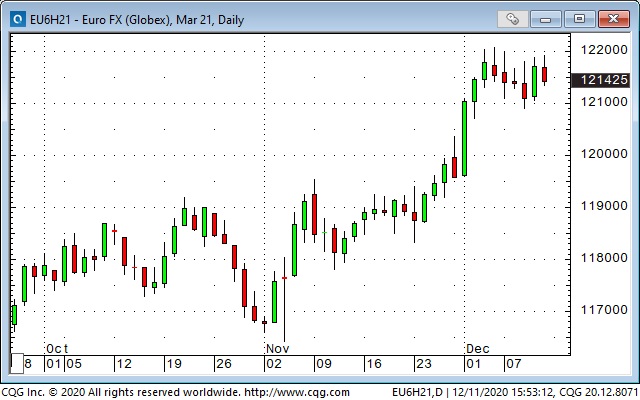
Task: Click the 26 date tick in October
Action: (x=224, y=364)
